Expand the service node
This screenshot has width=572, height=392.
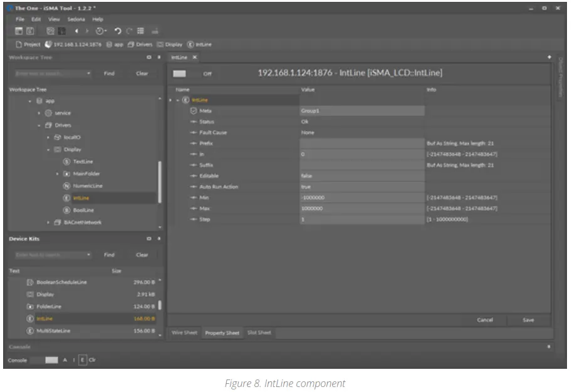coord(39,113)
